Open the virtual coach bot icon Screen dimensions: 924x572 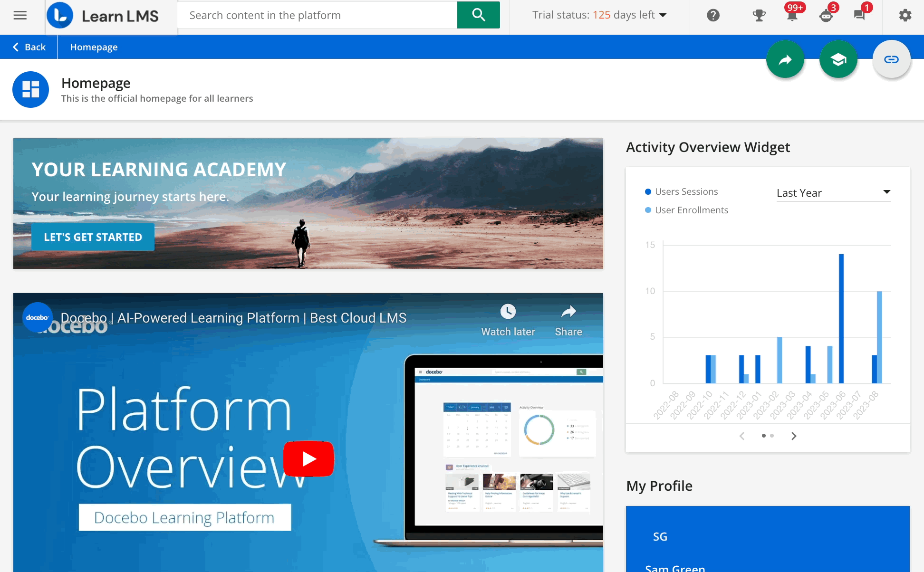point(826,16)
